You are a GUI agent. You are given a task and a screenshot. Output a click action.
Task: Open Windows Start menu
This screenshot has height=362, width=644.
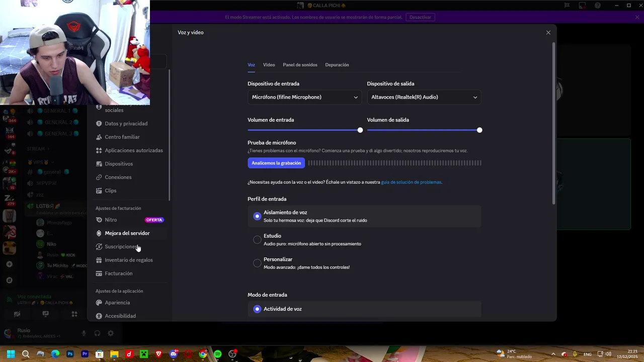[11, 354]
